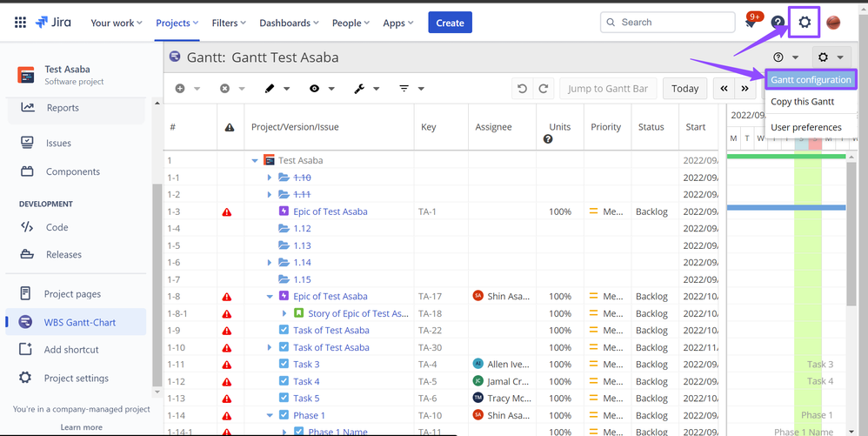
Task: Expand the 1.14 version folder
Action: point(270,262)
